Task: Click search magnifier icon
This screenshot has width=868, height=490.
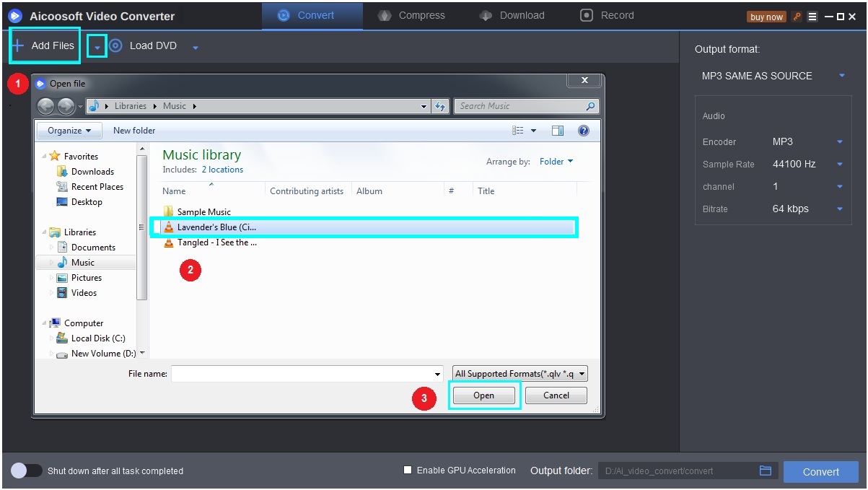Action: 591,106
